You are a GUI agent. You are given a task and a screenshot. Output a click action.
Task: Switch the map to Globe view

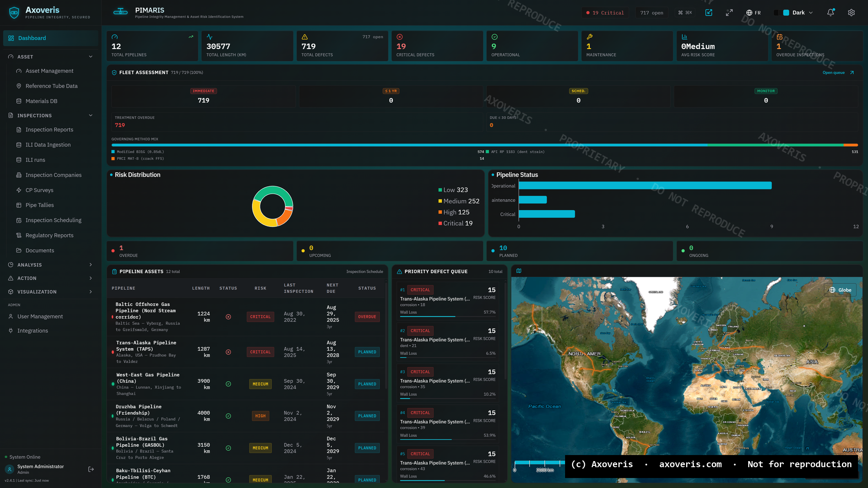click(x=840, y=290)
